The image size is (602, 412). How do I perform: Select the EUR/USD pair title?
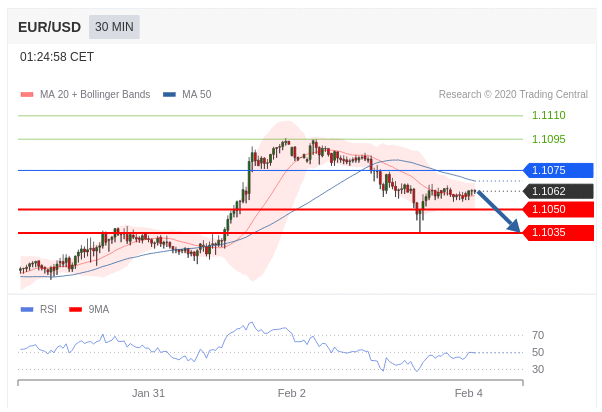tap(50, 27)
